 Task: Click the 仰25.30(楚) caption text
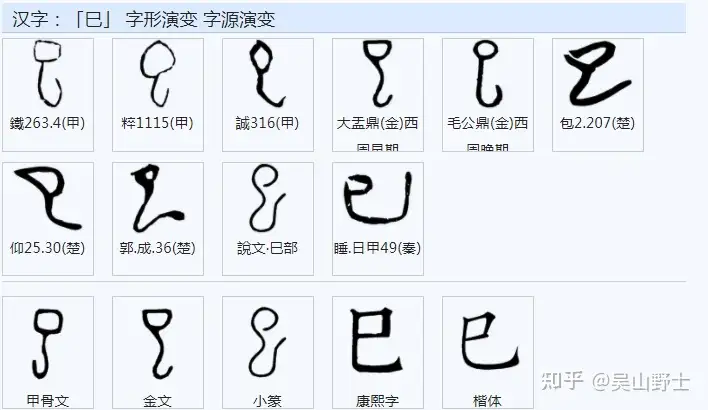pos(47,247)
